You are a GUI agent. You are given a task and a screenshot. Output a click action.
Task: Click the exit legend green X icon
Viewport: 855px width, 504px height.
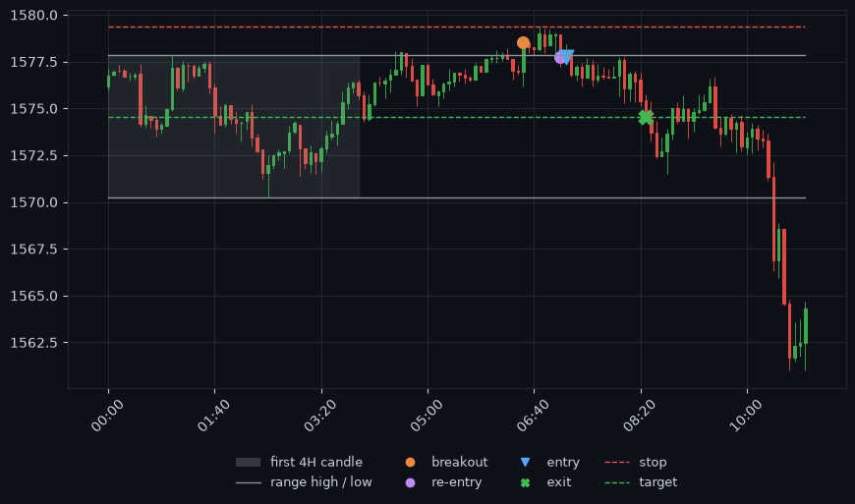pyautogui.click(x=525, y=482)
